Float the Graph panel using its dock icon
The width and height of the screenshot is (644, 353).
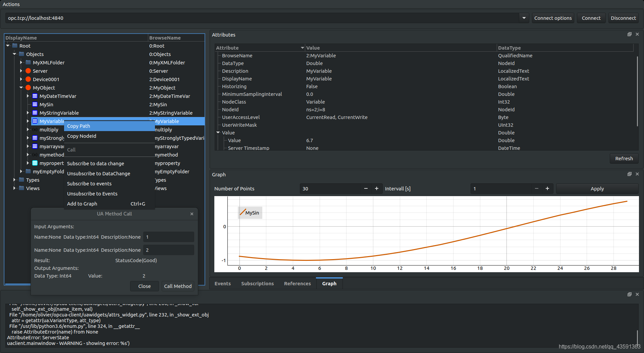point(629,174)
